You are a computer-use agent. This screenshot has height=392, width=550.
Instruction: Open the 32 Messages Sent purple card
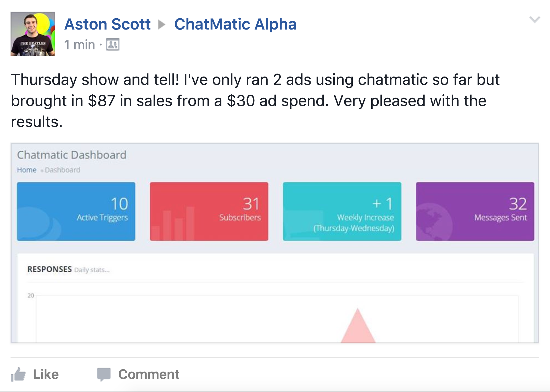click(x=475, y=211)
